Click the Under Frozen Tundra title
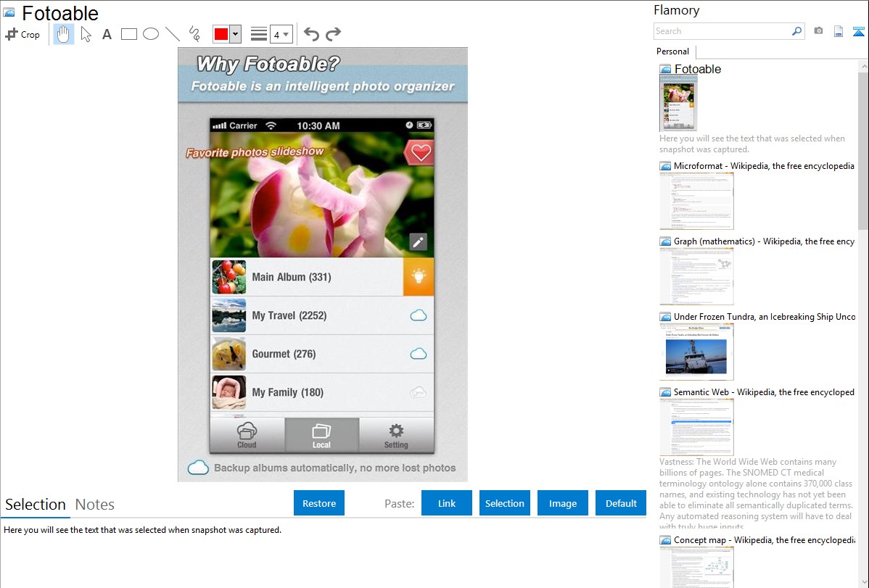 [765, 316]
